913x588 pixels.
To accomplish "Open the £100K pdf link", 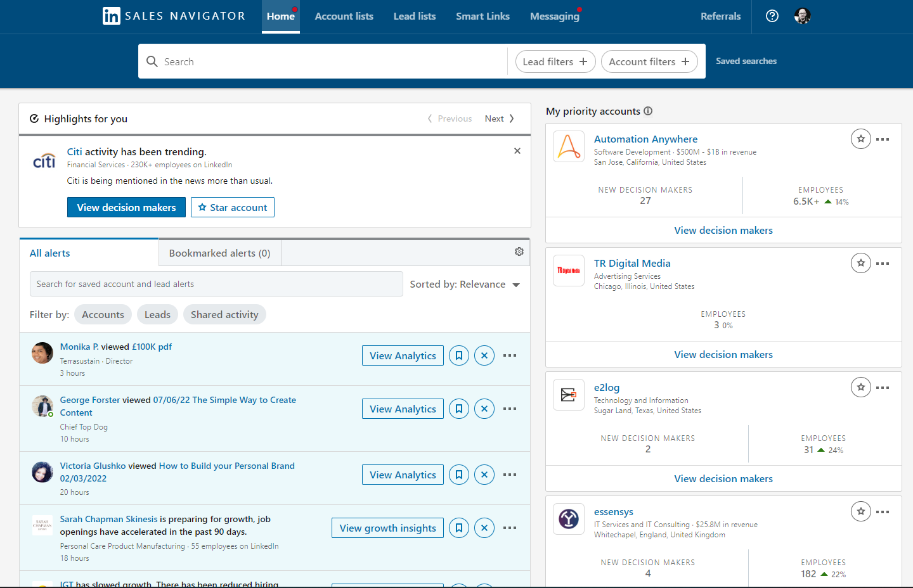I will click(152, 347).
